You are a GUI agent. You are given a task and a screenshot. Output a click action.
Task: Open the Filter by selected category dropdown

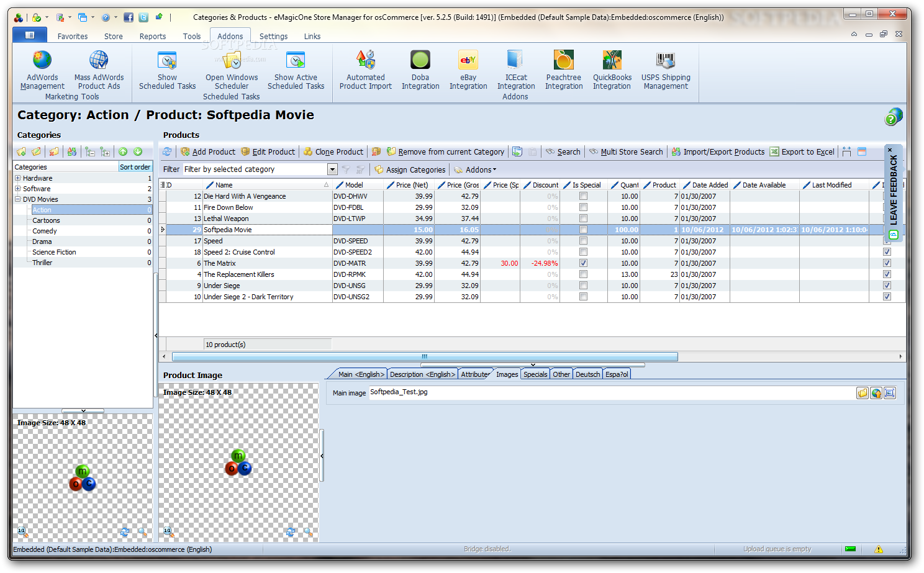click(x=332, y=169)
